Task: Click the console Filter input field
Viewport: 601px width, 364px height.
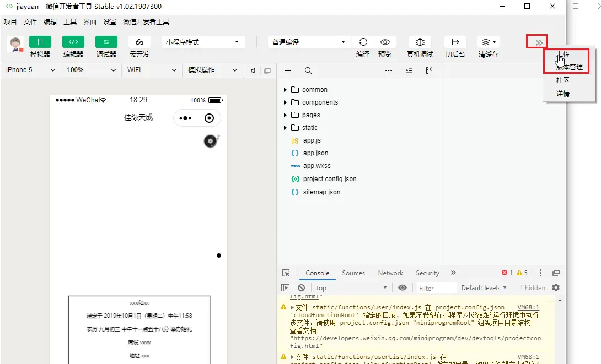Action: 436,288
